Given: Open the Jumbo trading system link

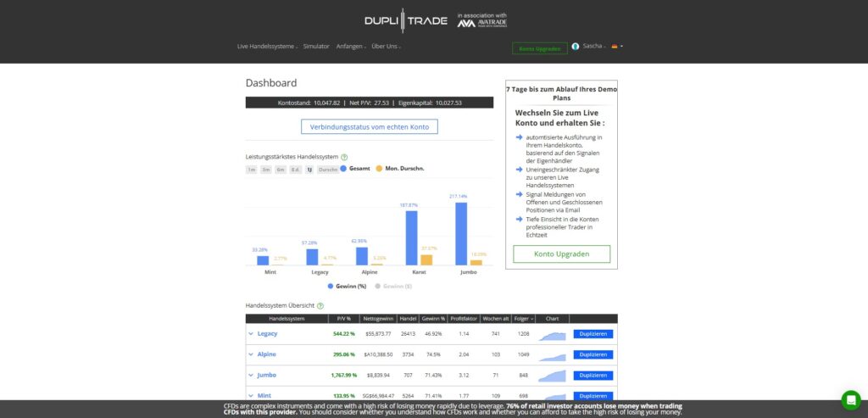Looking at the screenshot, I should (x=267, y=376).
